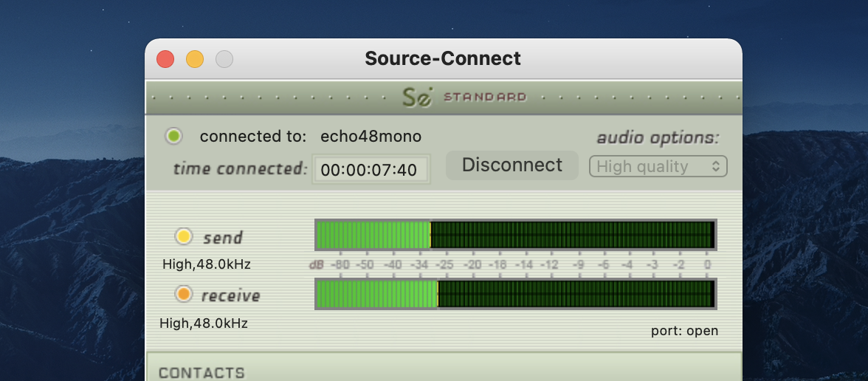Click the Source-Connect window title bar
The height and width of the screenshot is (381, 868).
[x=443, y=58]
